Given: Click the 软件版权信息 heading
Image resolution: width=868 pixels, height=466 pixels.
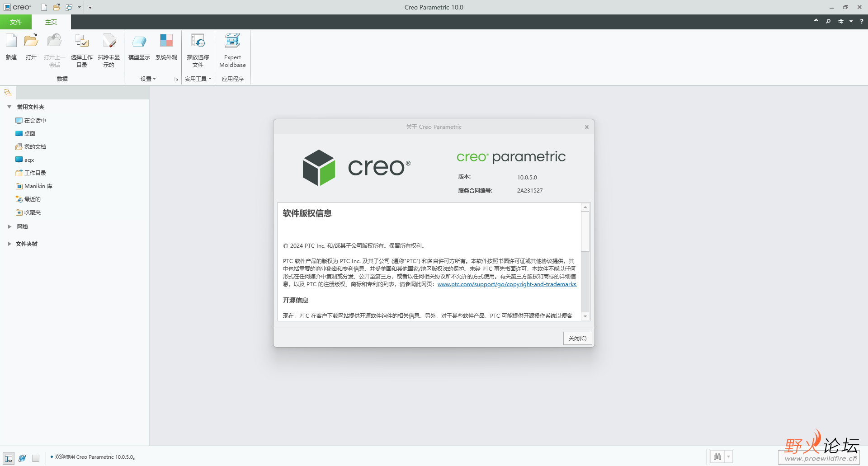Looking at the screenshot, I should (x=307, y=213).
